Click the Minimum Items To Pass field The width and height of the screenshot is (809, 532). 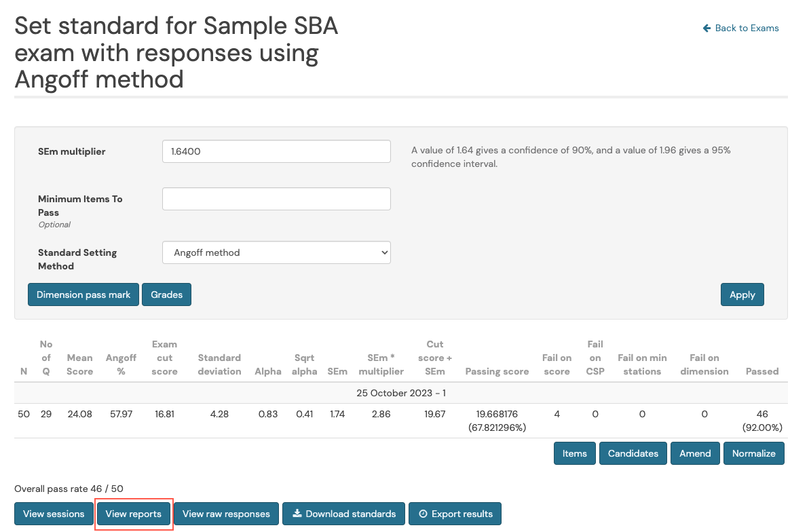[276, 198]
